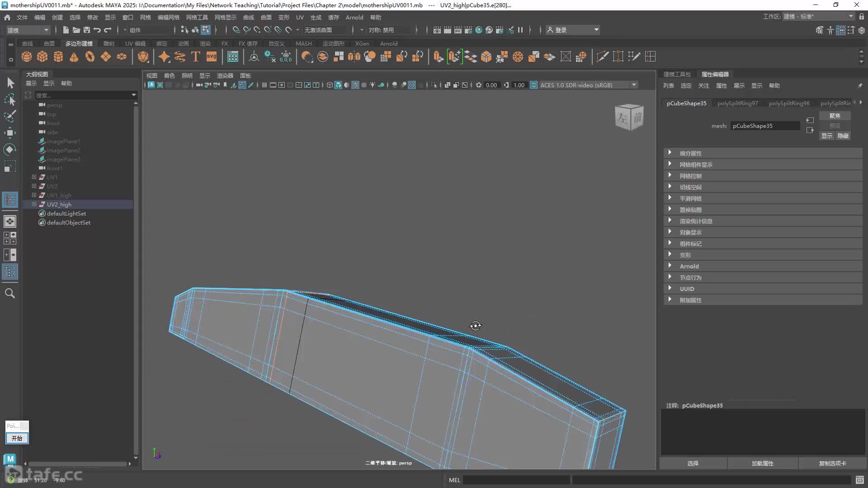Toggle the viewport grid display
This screenshot has height=488, width=868.
tap(264, 85)
